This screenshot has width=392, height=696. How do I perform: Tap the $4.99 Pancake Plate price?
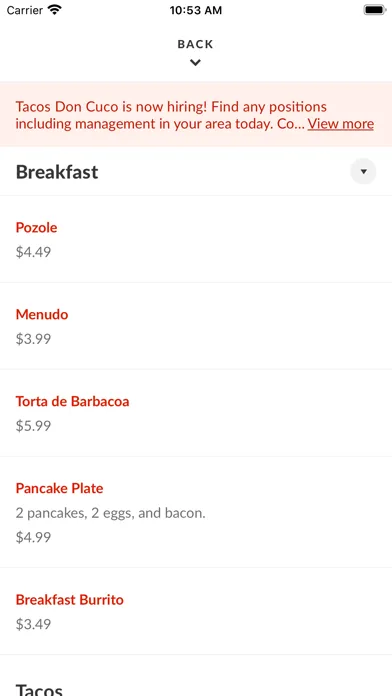click(33, 538)
